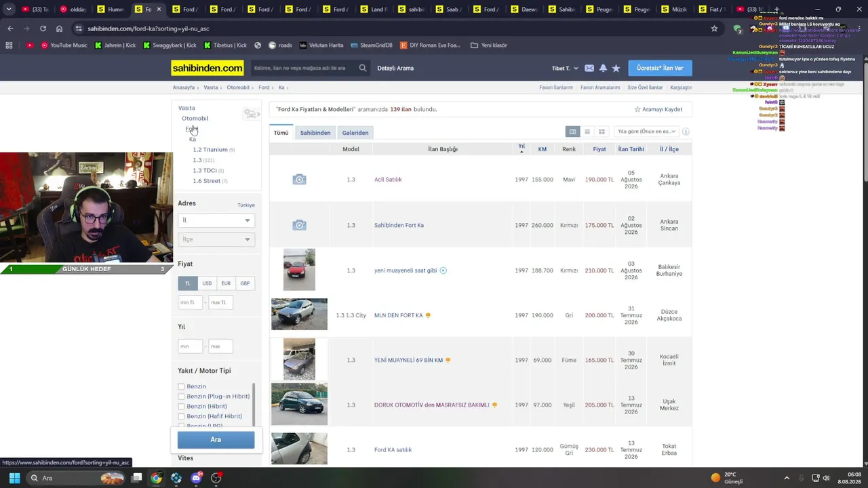Select 1.3 TDCi in category tree
The height and width of the screenshot is (488, 868).
(x=205, y=171)
